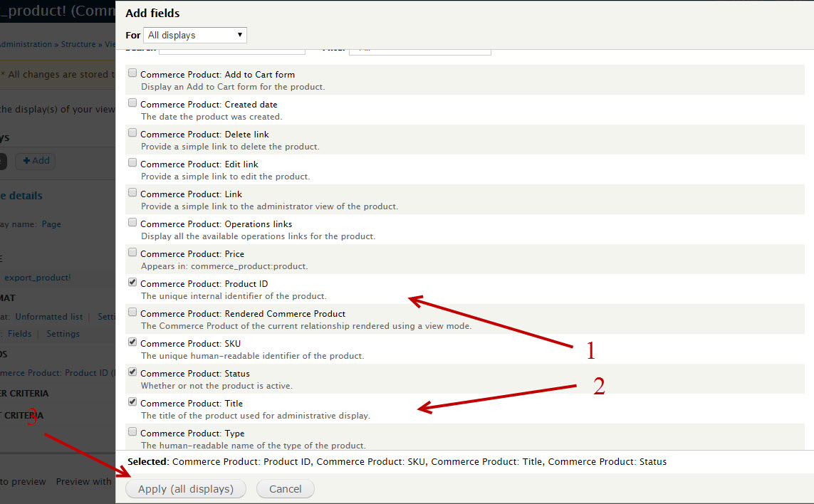Click the 'Commerce Product: Operations links' label
Image resolution: width=814 pixels, height=504 pixels.
(216, 224)
